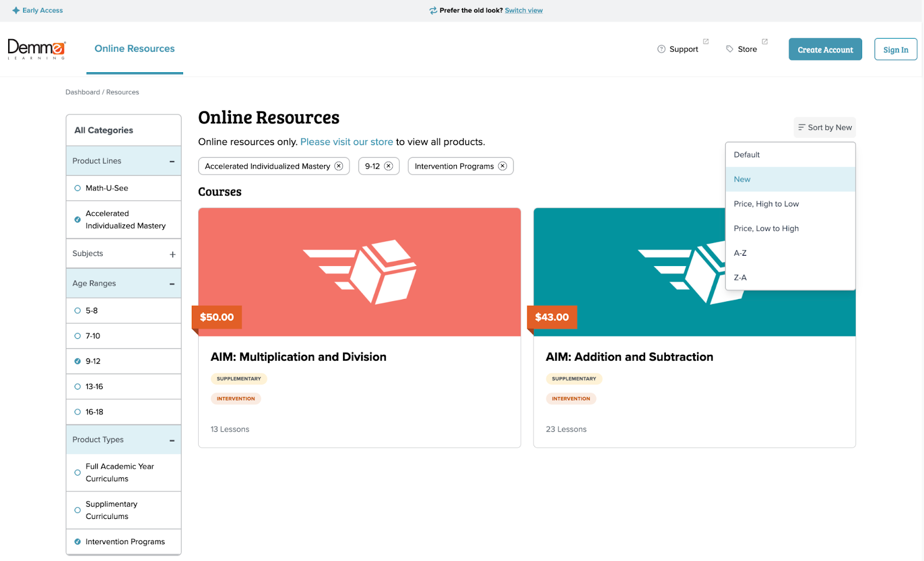This screenshot has height=561, width=924.
Task: Go to Dashboard breadcrumb
Action: click(83, 92)
